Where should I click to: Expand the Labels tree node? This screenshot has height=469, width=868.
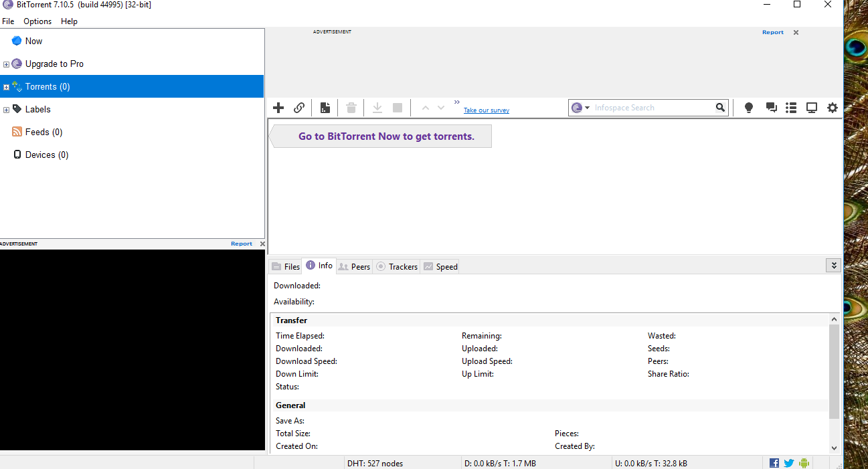(x=6, y=110)
